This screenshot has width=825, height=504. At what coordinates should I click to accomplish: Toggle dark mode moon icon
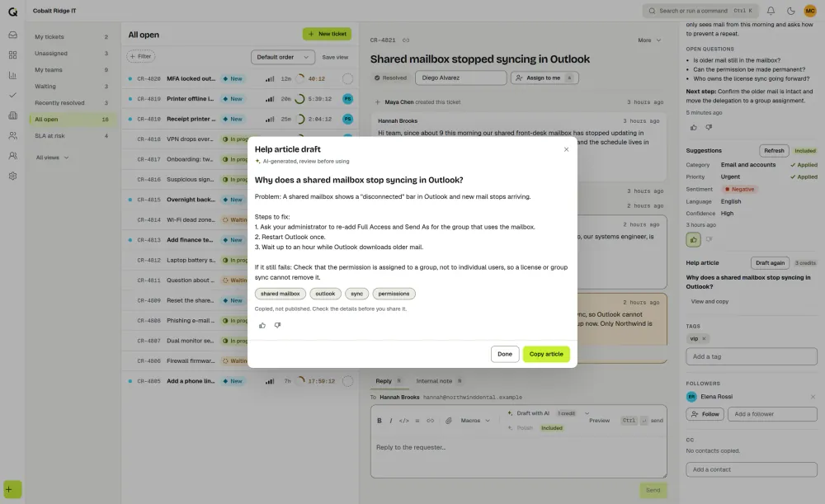pyautogui.click(x=790, y=11)
